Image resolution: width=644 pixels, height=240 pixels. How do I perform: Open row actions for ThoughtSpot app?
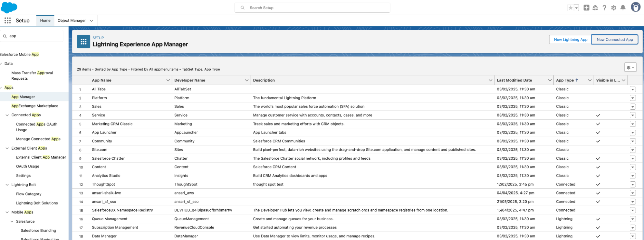coord(633,185)
